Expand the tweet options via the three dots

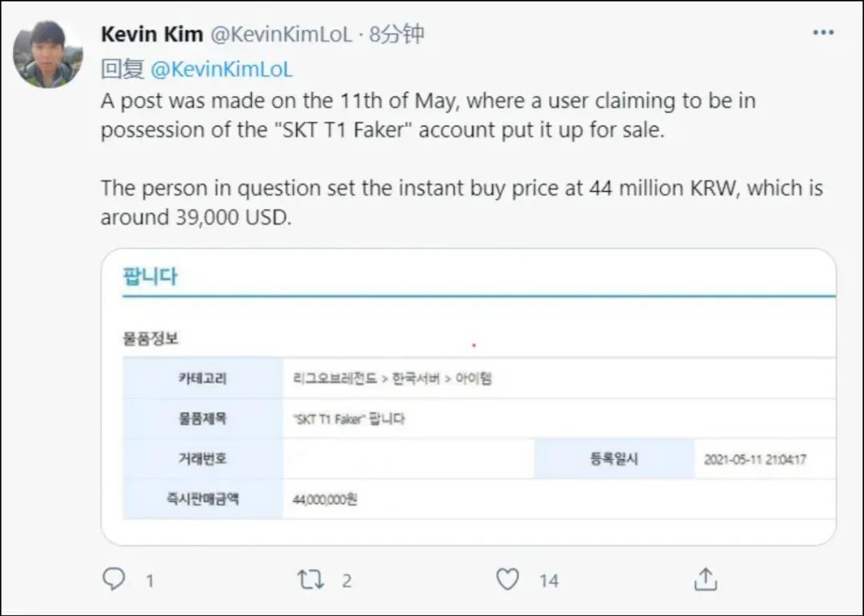tap(822, 32)
